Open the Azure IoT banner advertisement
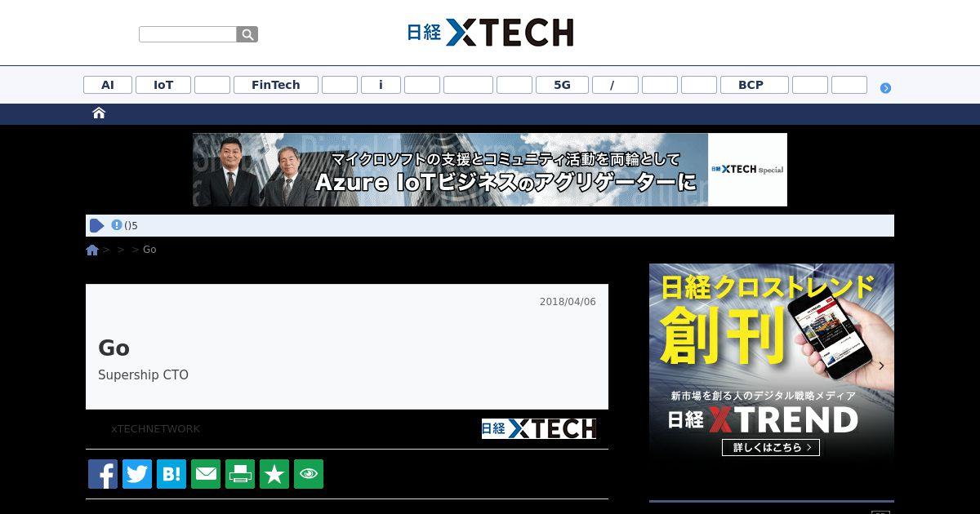Viewport: 980px width, 514px height. point(490,170)
